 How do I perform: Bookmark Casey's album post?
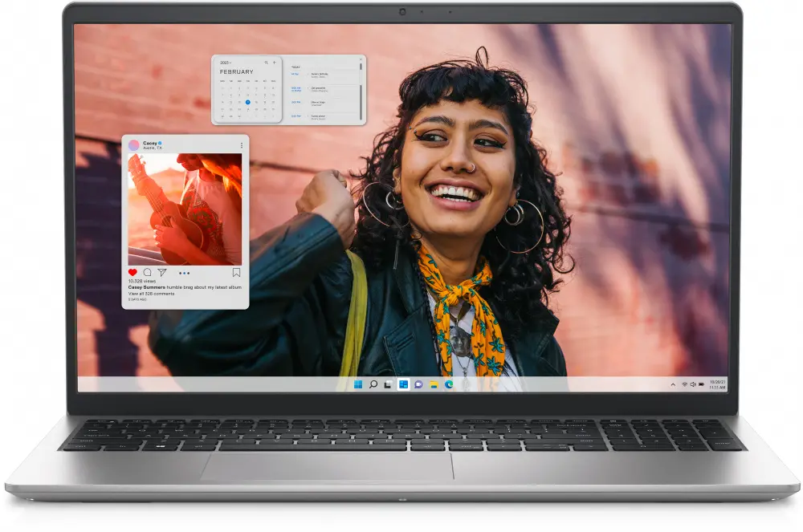[236, 270]
